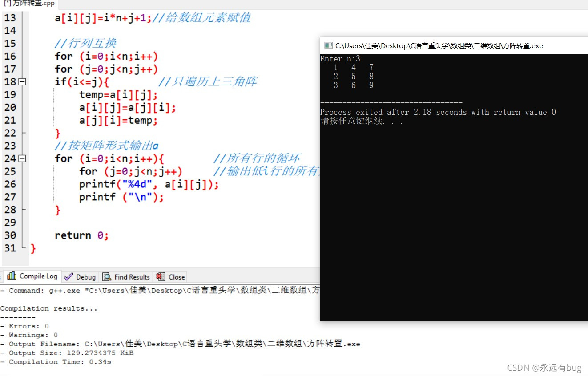Click '- Compilation Time: 0.34s' log line

pyautogui.click(x=56, y=362)
